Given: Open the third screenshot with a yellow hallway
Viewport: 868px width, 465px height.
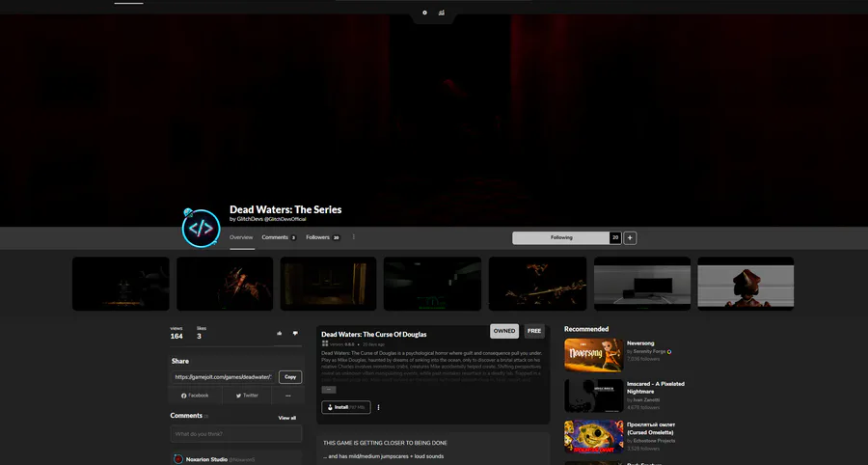Looking at the screenshot, I should 328,284.
